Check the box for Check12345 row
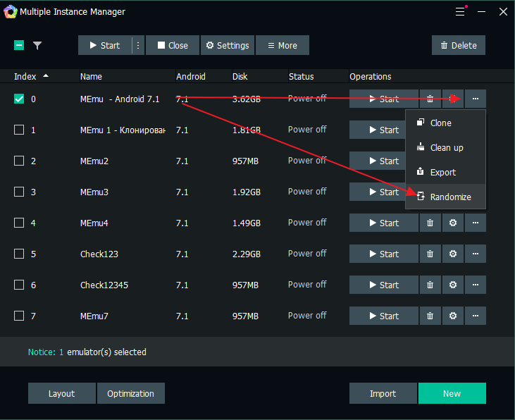515x420 pixels. click(x=19, y=285)
